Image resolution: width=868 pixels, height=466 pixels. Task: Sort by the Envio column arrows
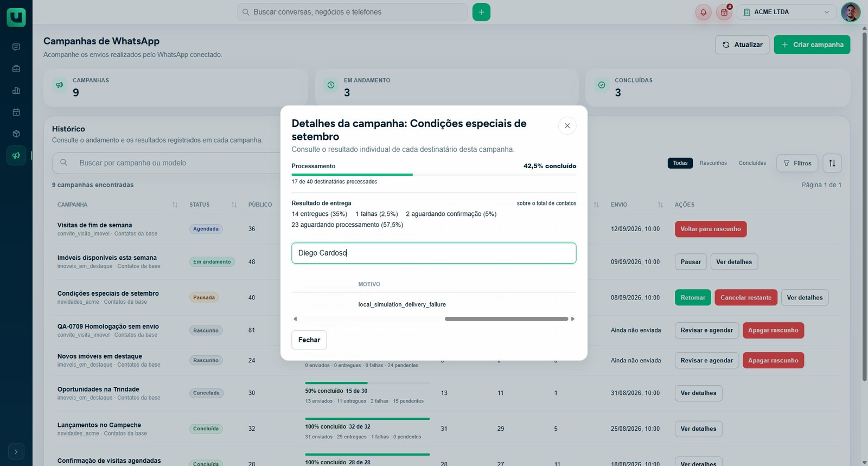(x=660, y=205)
